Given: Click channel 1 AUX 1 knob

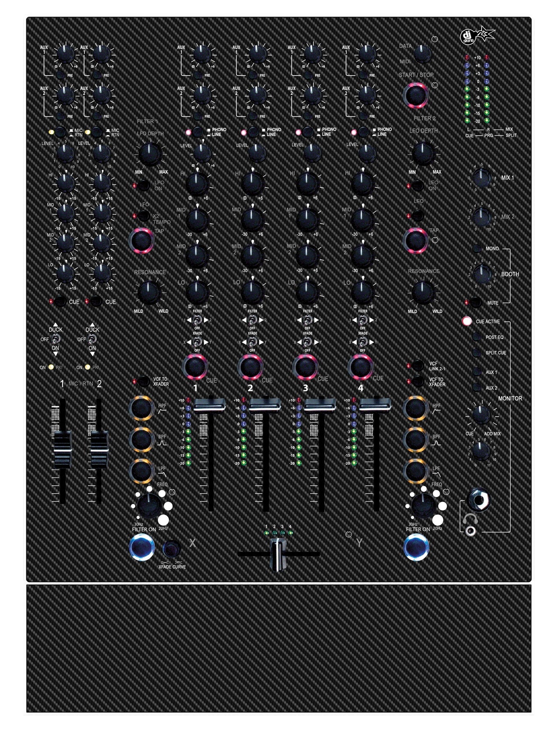Looking at the screenshot, I should 202,53.
